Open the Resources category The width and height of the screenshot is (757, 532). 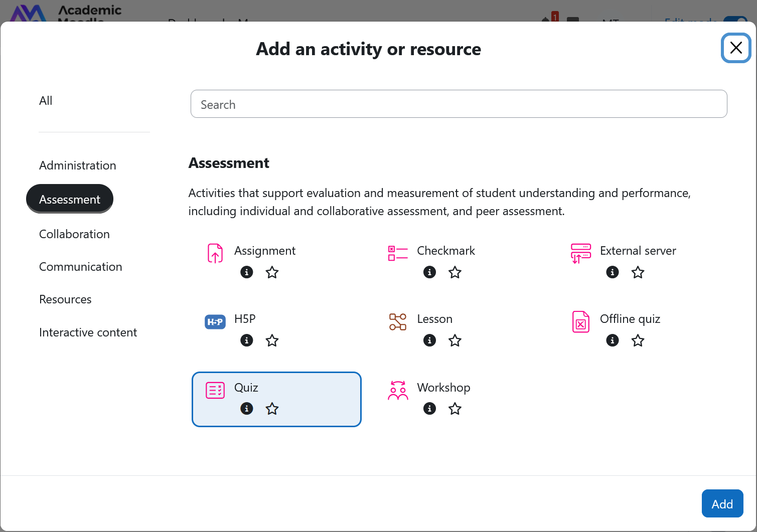[x=65, y=299]
